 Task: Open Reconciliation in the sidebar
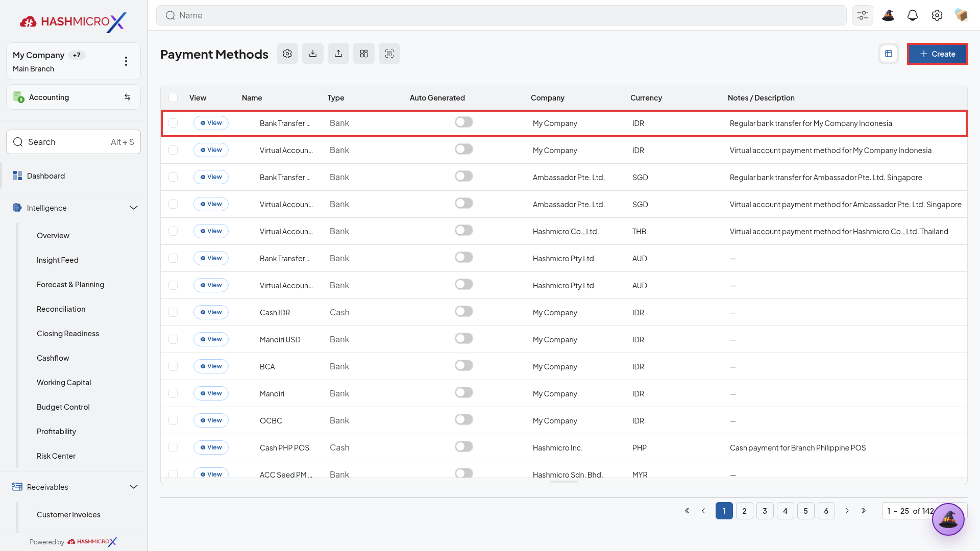click(x=61, y=309)
